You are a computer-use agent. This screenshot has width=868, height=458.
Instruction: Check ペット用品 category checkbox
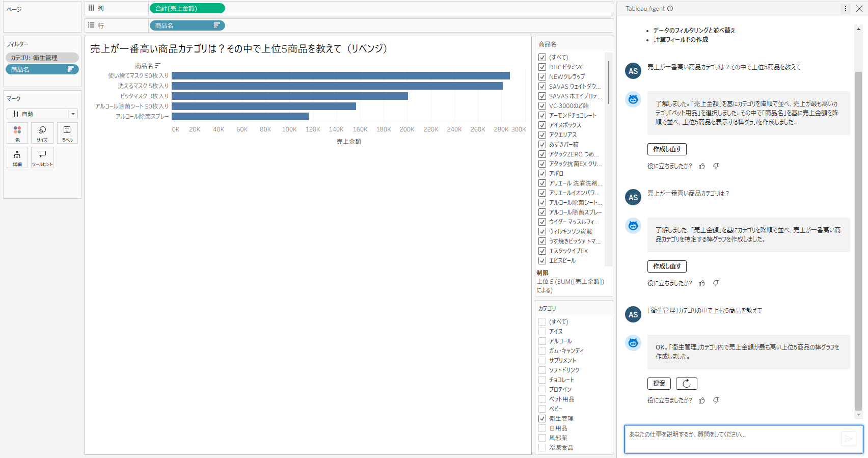click(542, 399)
